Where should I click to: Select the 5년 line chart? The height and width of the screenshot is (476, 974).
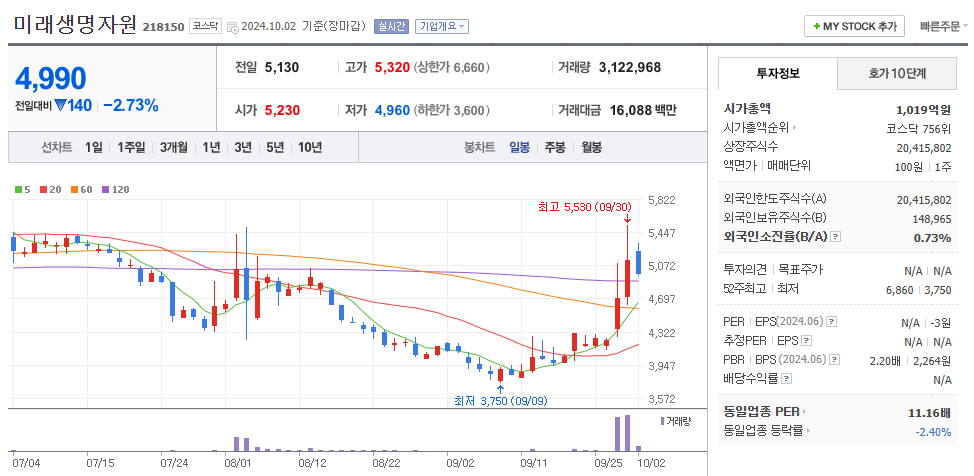[275, 147]
